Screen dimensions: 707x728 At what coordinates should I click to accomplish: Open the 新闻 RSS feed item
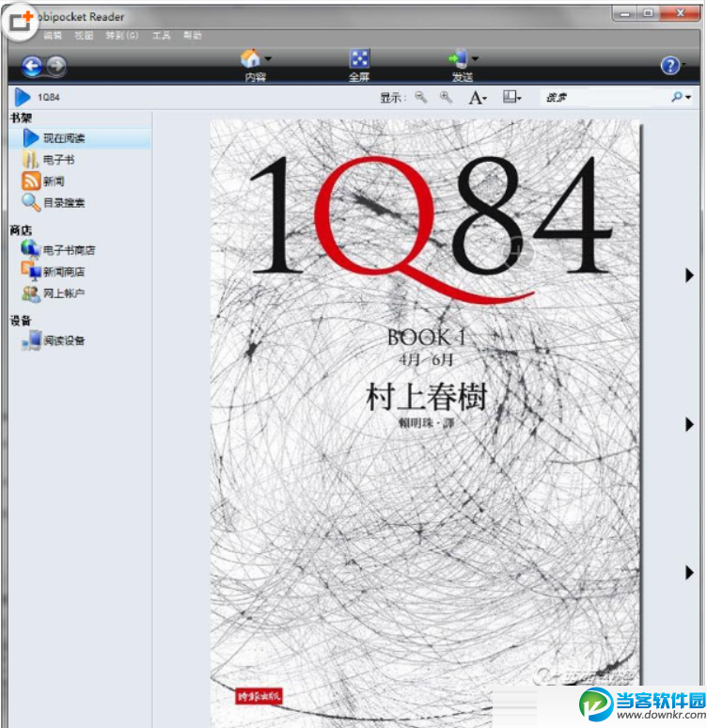pos(42,182)
